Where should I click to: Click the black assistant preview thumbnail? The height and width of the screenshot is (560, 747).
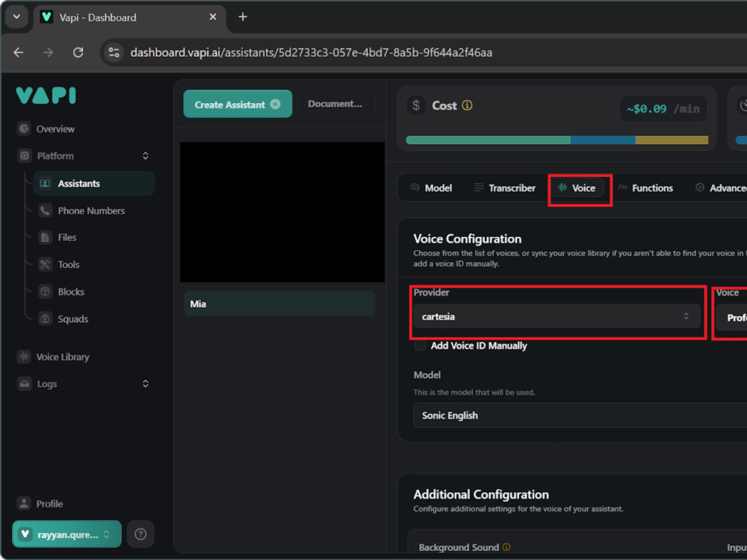click(282, 212)
